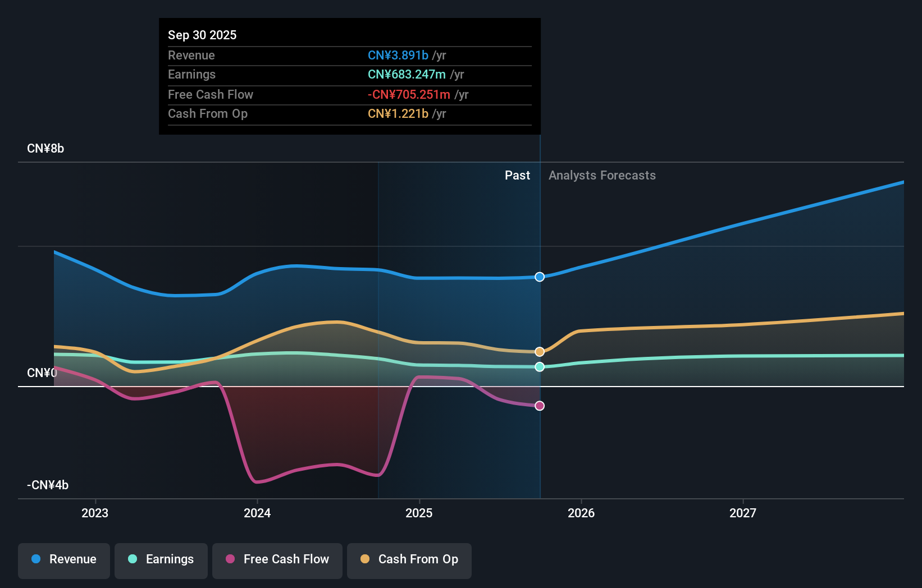This screenshot has width=922, height=588.
Task: Toggle the Free Cash Flow series off
Action: click(277, 559)
